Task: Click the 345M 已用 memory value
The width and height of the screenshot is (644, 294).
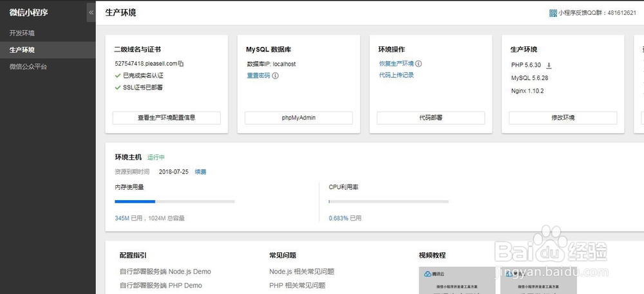Action: click(x=128, y=219)
